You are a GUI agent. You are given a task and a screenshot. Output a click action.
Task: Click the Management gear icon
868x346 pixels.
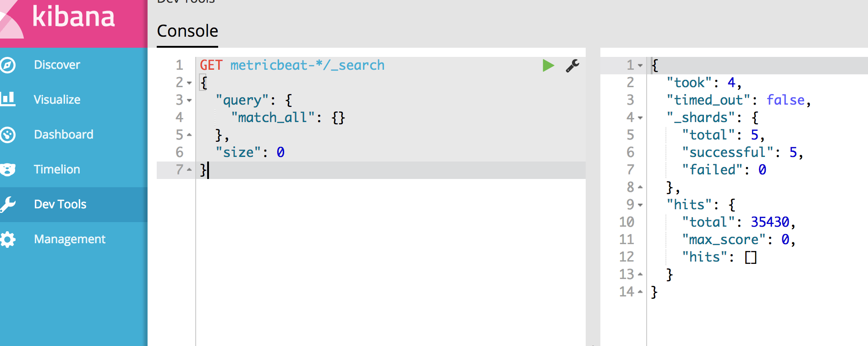click(x=8, y=239)
